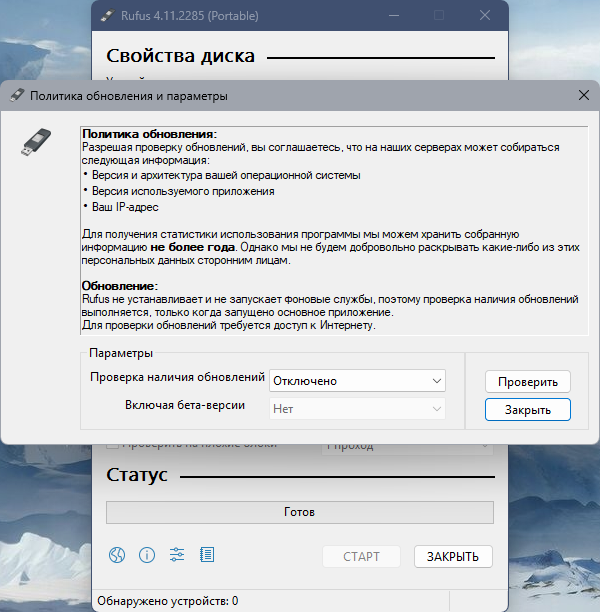The image size is (600, 612).
Task: Click the 'Обновление:' heading text
Action: click(x=120, y=286)
